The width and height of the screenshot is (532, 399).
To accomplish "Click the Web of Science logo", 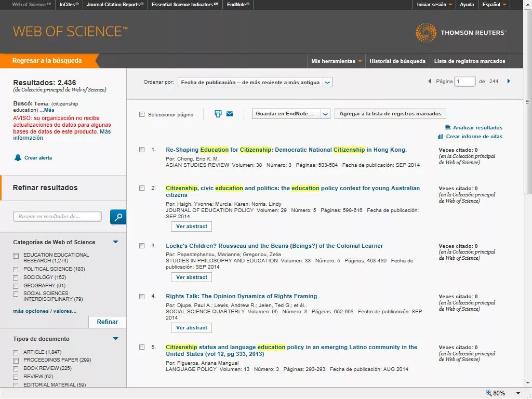I will [70, 32].
